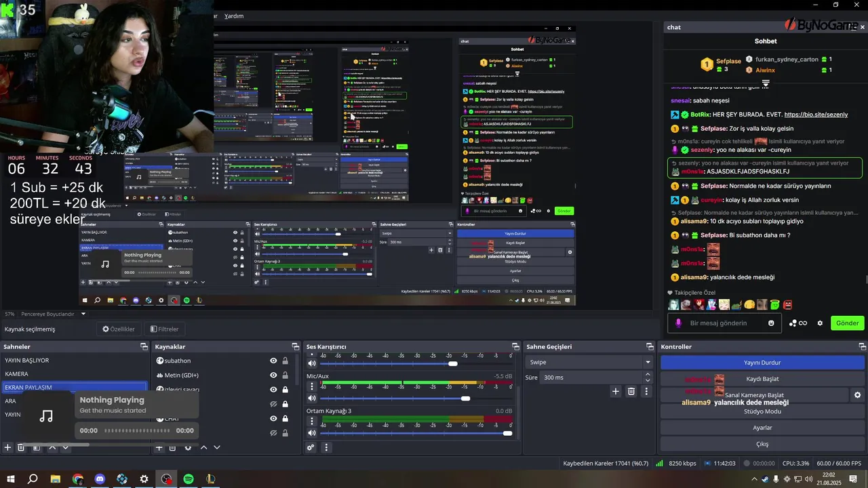The width and height of the screenshot is (868, 488).
Task: Open the Yardım menu
Action: [234, 16]
